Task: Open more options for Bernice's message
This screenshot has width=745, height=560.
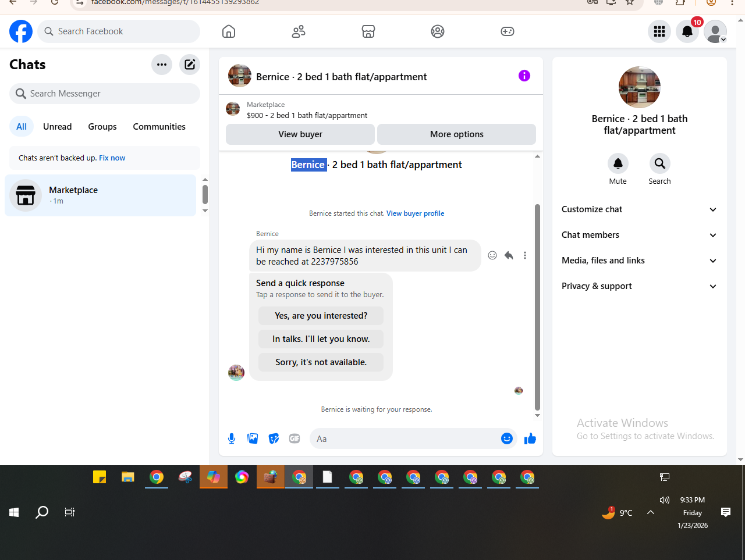Action: (x=525, y=255)
